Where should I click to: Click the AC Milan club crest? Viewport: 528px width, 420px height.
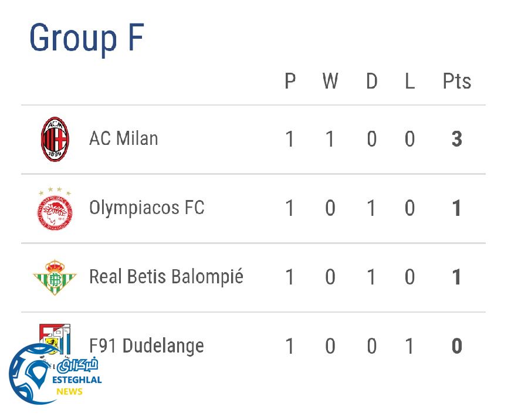55,139
